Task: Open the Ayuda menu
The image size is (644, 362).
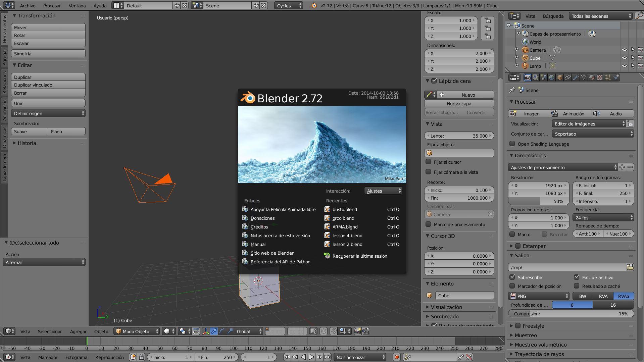Action: pos(100,5)
